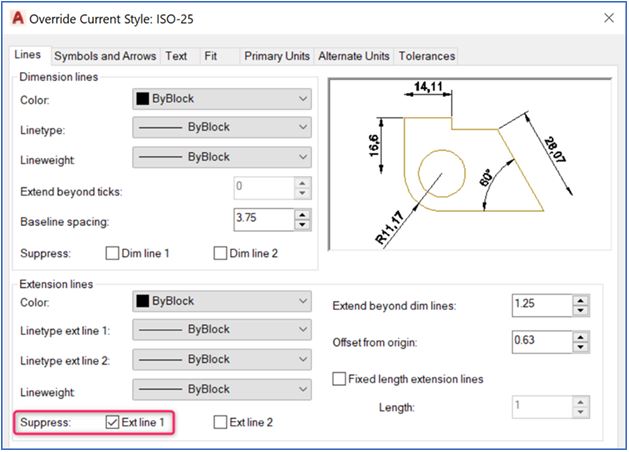Click black color swatch in Extension lines Color

pos(142,301)
